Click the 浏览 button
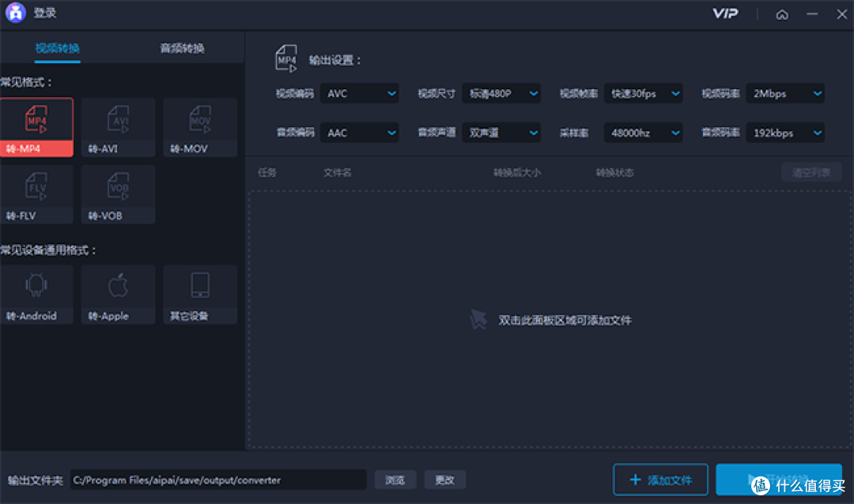Viewport: 854px width, 504px height. point(395,480)
